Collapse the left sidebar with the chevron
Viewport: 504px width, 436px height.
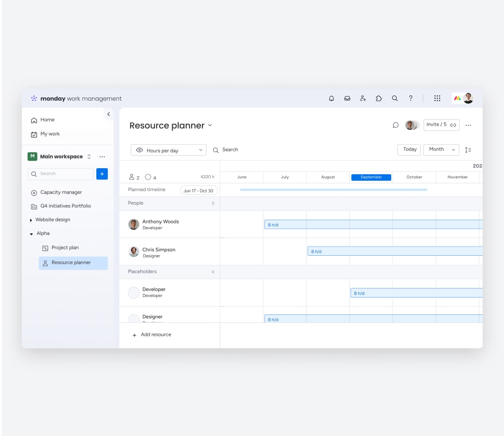point(109,114)
